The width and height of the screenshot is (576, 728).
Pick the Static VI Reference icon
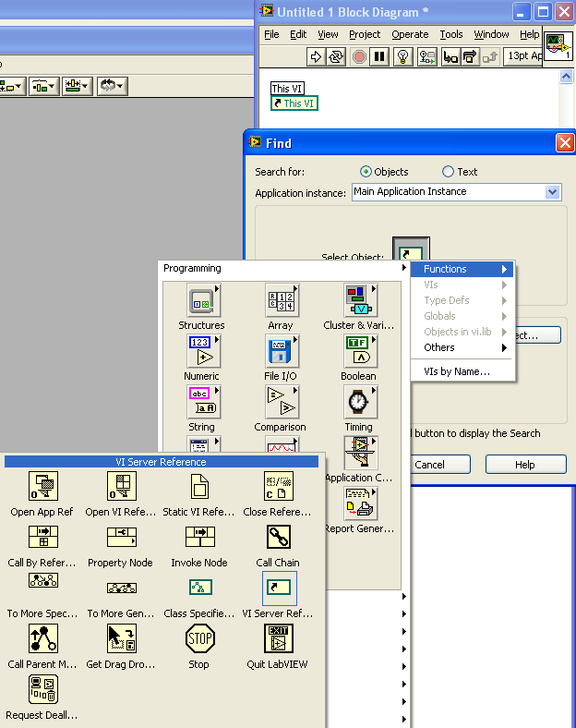click(x=200, y=486)
